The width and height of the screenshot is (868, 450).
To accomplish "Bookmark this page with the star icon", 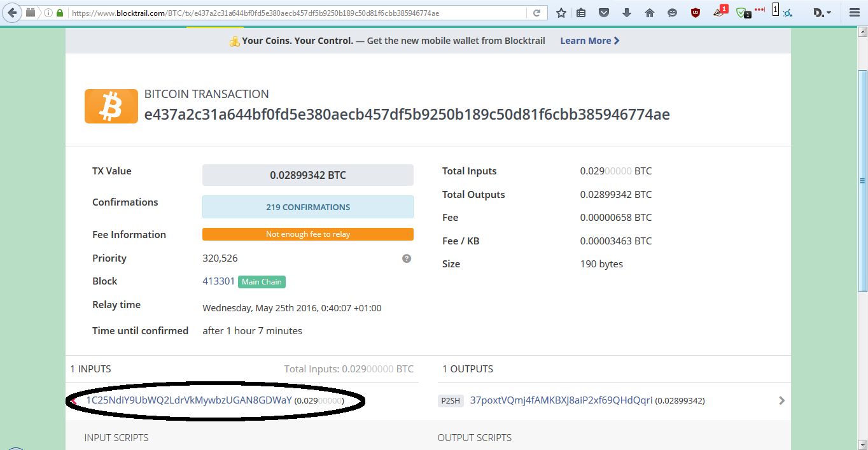I will (x=561, y=13).
